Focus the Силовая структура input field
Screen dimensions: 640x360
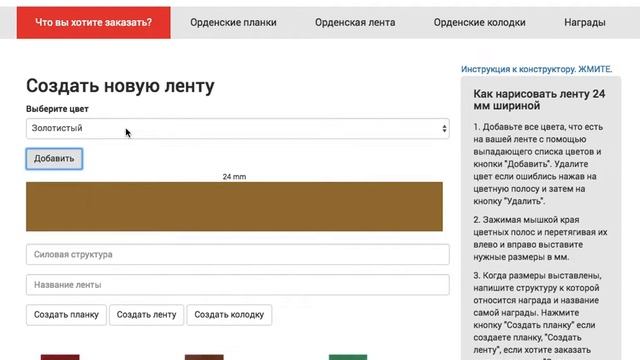238,254
